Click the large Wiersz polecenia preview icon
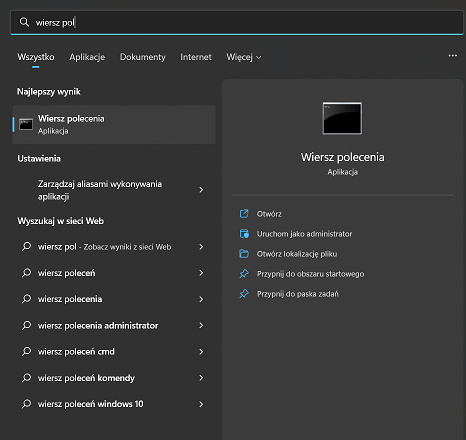 point(342,118)
